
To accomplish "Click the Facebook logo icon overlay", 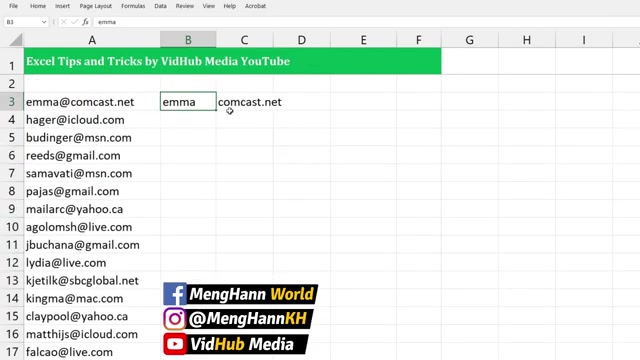I will 175,294.
